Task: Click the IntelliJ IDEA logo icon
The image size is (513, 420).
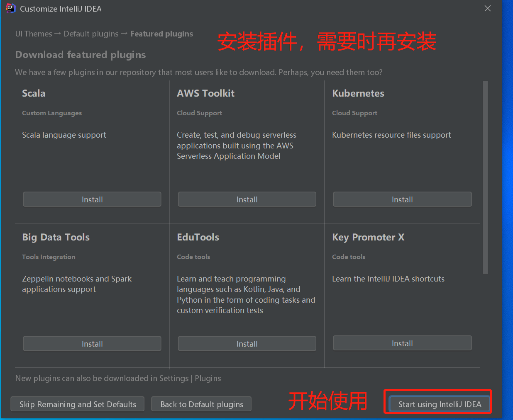Action: 10,8
